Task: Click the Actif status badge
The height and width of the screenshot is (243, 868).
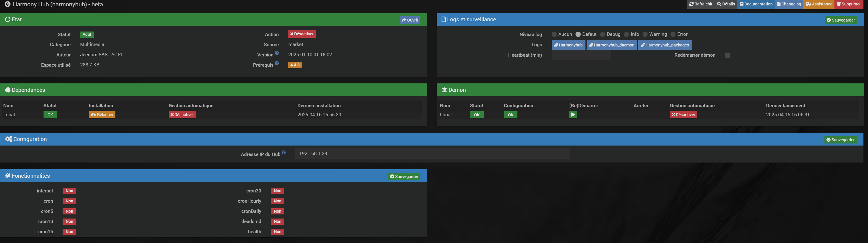Action: point(87,34)
